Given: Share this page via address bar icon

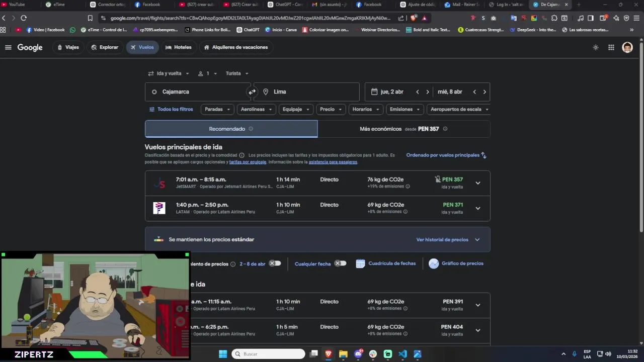Looking at the screenshot, I should [401, 18].
